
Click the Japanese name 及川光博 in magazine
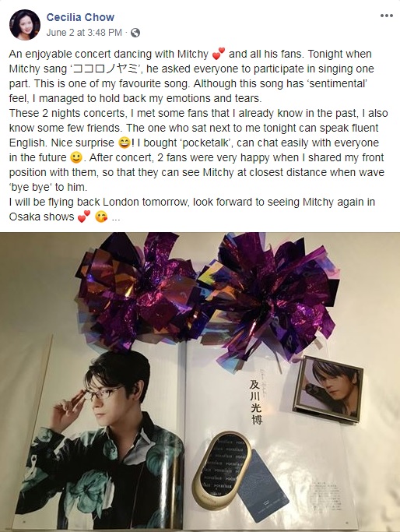click(x=255, y=402)
